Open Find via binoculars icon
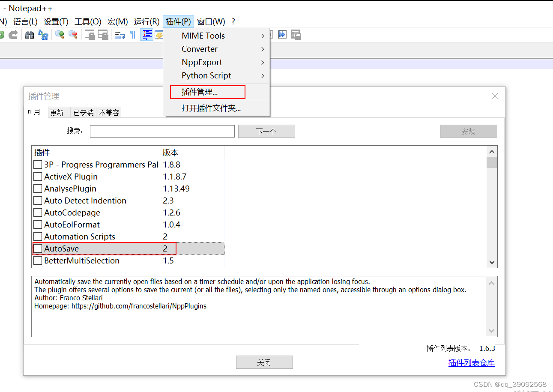553x392 pixels. click(x=30, y=35)
